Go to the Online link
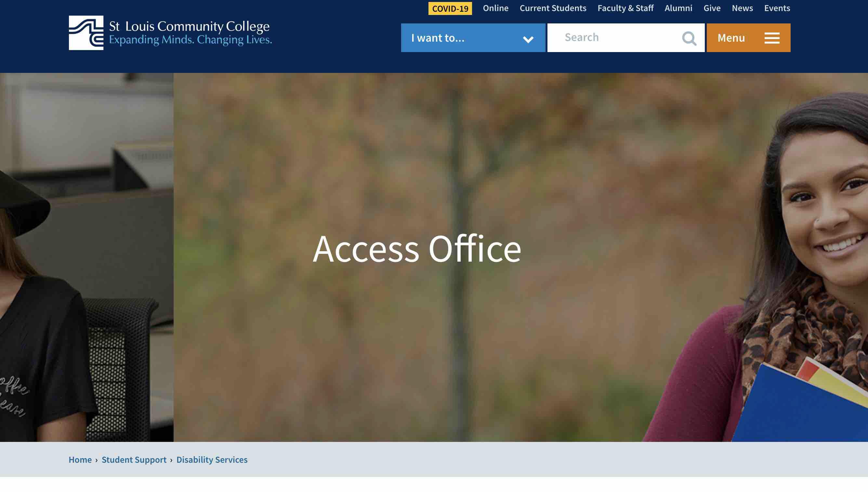This screenshot has width=868, height=492. click(x=495, y=8)
